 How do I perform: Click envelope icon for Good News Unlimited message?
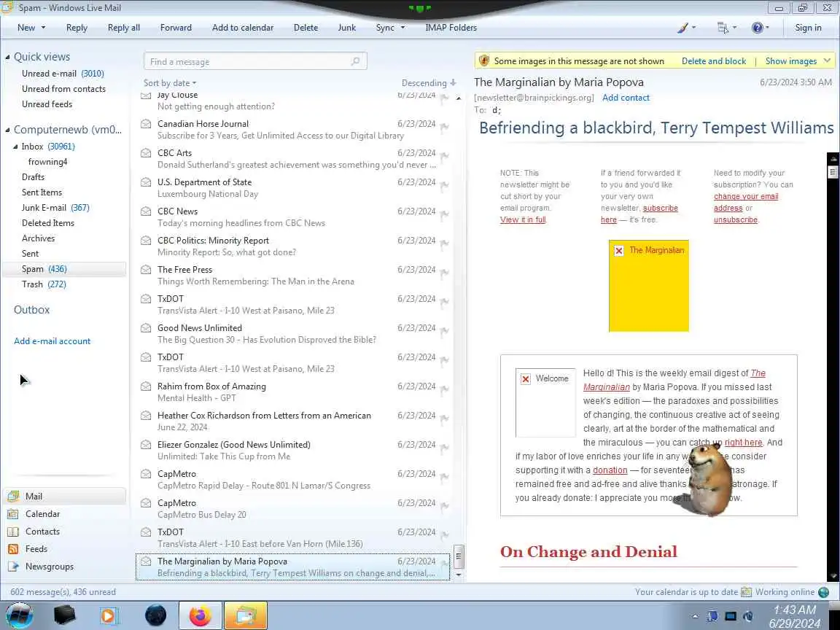(x=145, y=328)
